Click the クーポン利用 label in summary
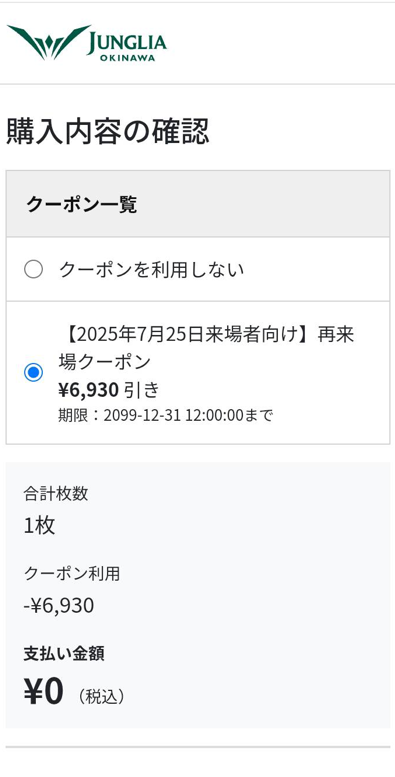Screen dimensions: 395x777 coord(72,573)
